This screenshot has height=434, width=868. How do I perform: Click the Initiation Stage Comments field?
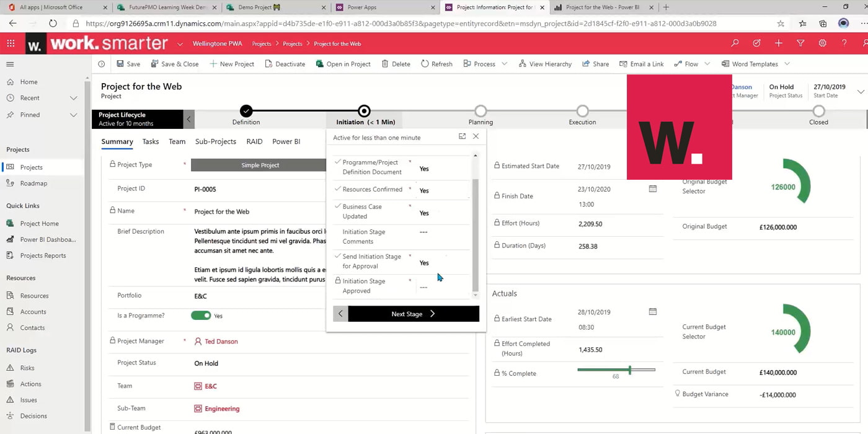444,232
